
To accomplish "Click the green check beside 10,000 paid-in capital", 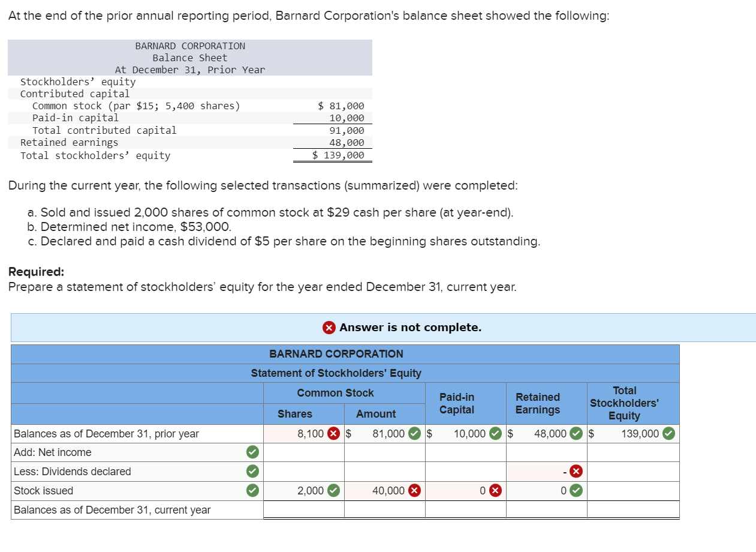I will (x=496, y=434).
